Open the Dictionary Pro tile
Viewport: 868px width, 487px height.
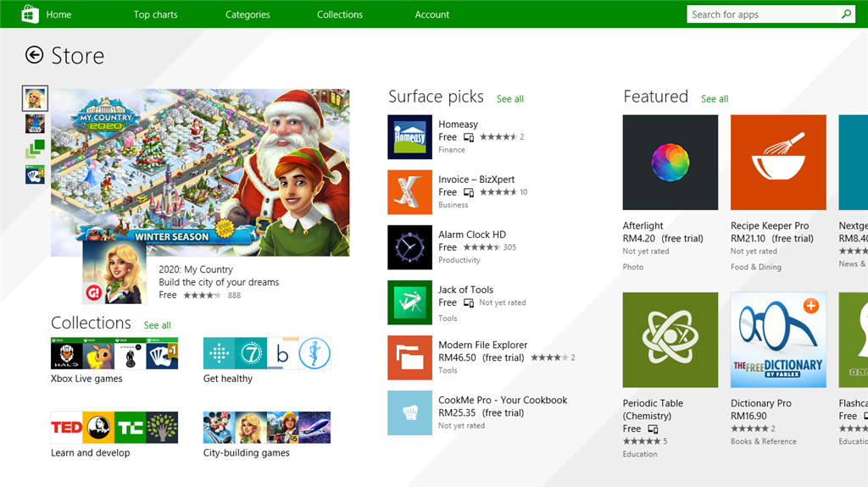[778, 340]
